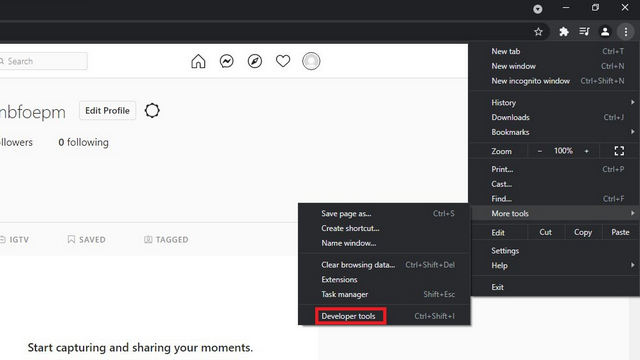Select Clear browsing data... option
The width and height of the screenshot is (640, 360).
[x=384, y=265]
